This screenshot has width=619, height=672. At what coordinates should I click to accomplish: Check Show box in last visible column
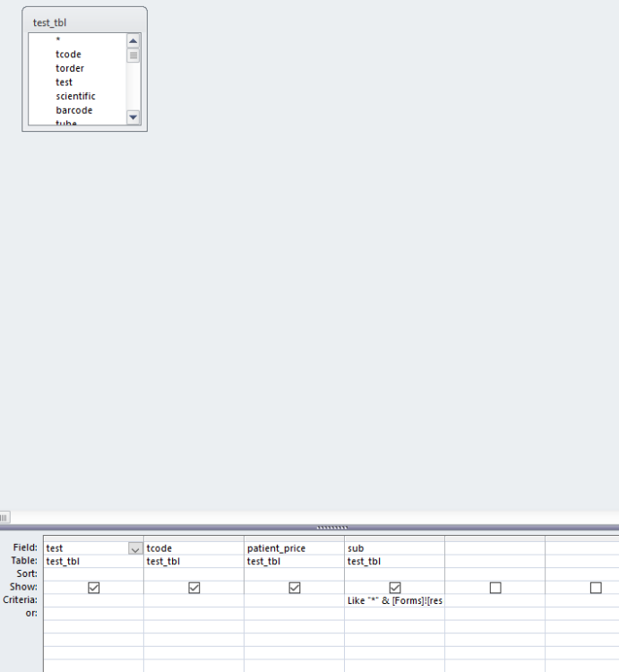[596, 588]
